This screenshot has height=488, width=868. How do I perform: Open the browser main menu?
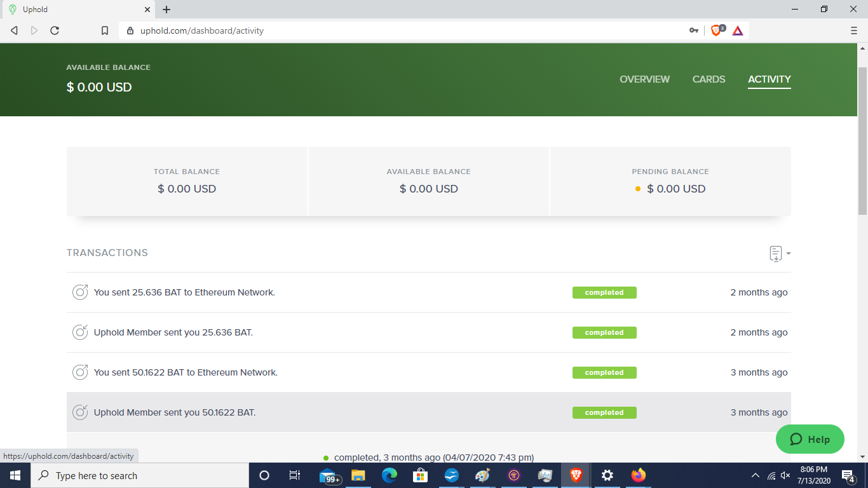point(854,30)
